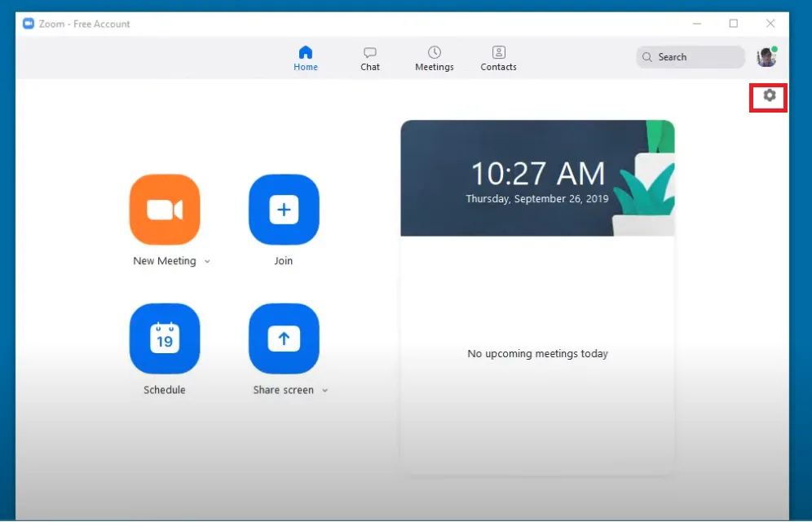Select the Contacts tab
Screen dimensions: 812x522
tap(498, 58)
